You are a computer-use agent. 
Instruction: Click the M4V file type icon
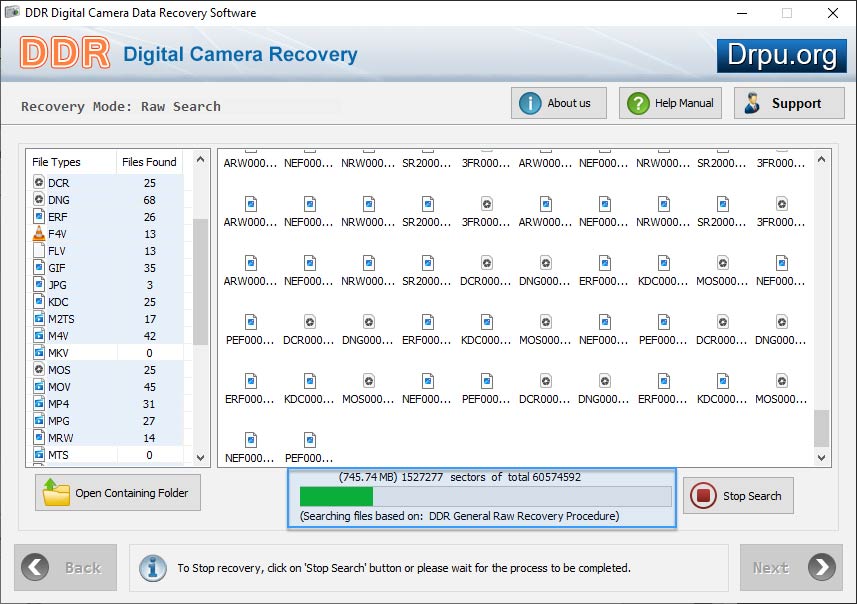(39, 335)
